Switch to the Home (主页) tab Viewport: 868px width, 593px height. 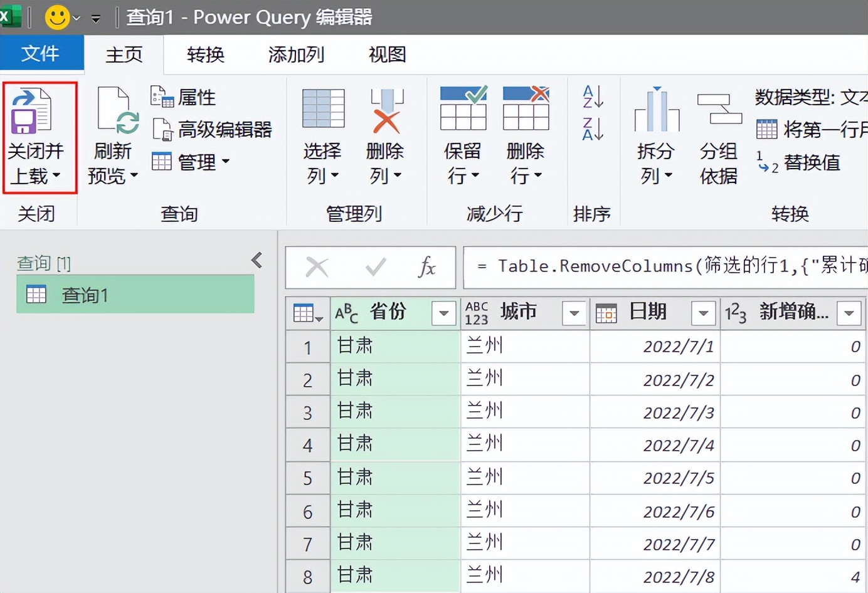point(124,55)
